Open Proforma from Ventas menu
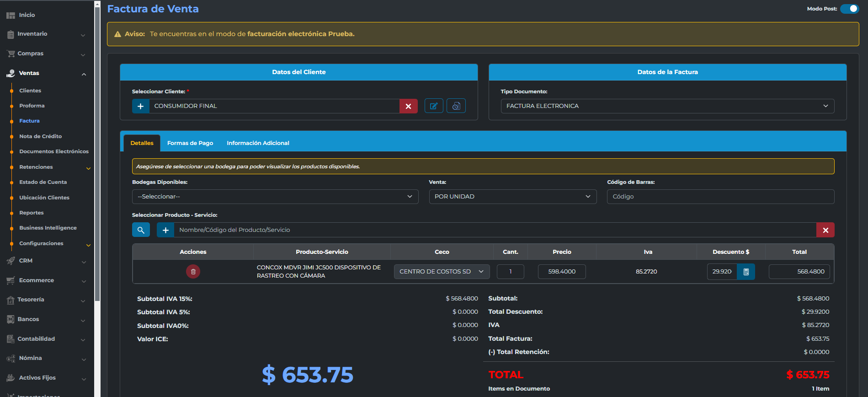 32,106
